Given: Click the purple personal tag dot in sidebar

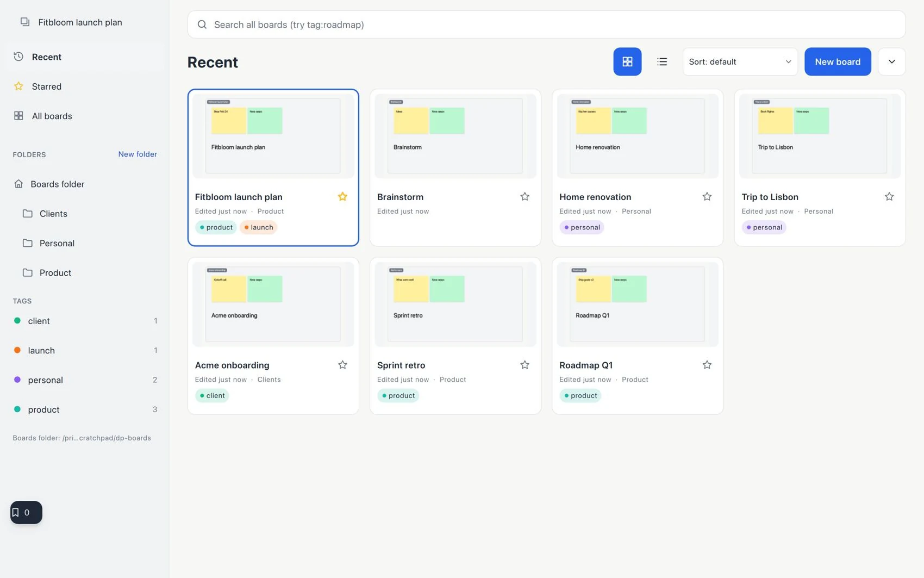Looking at the screenshot, I should (x=17, y=380).
